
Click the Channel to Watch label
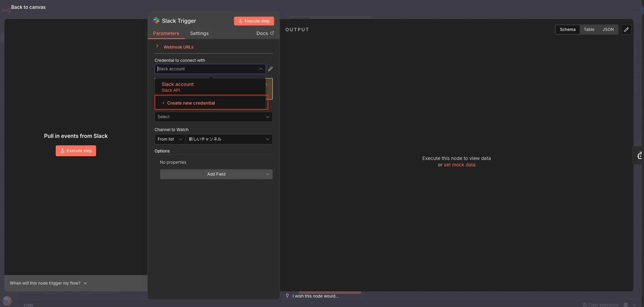(x=172, y=130)
